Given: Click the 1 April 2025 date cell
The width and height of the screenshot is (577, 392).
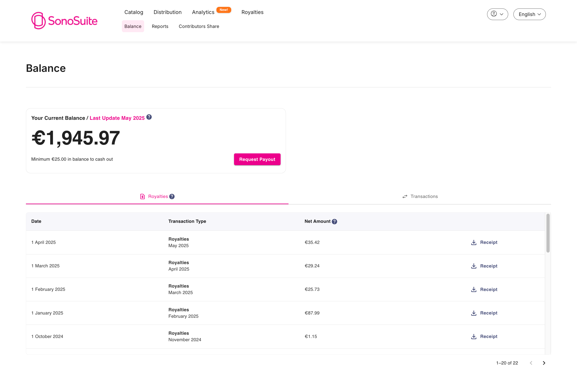Looking at the screenshot, I should pyautogui.click(x=44, y=242).
